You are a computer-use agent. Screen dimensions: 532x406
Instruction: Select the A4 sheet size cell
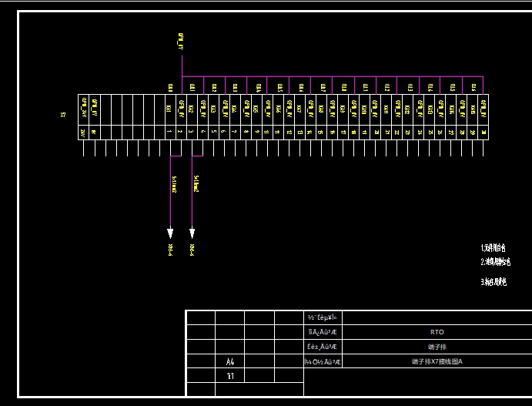coord(229,361)
